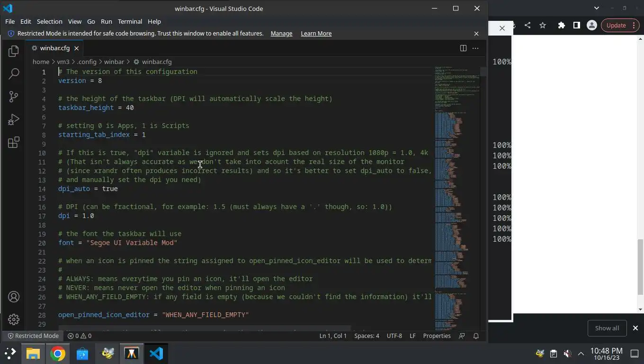This screenshot has height=364, width=644.
Task: Go to line via Ln 1, Col 1
Action: click(x=333, y=336)
